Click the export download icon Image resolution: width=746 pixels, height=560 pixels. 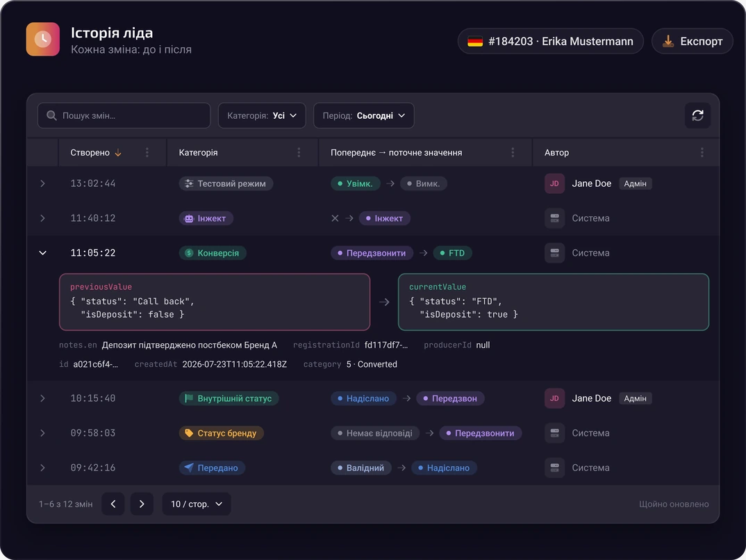coord(668,42)
